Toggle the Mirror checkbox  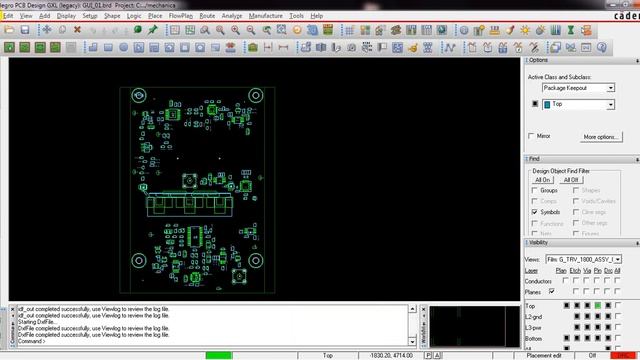(x=531, y=136)
